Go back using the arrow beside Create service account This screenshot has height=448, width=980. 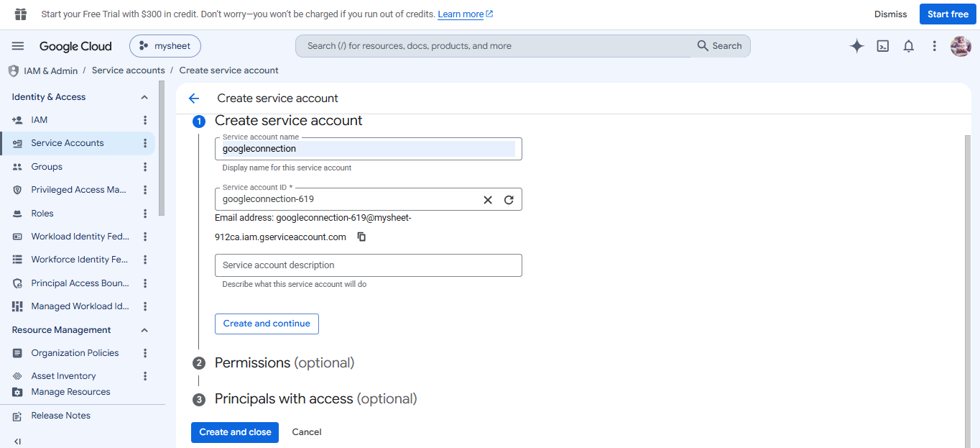(193, 99)
